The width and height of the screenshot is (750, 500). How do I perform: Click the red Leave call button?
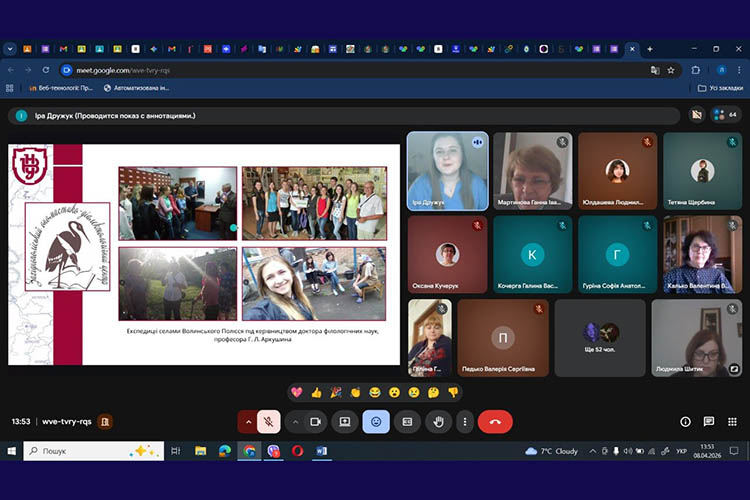tap(495, 422)
